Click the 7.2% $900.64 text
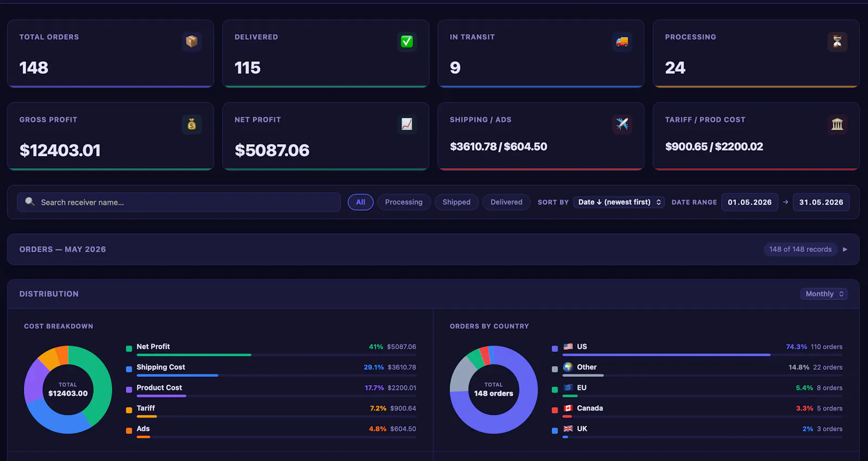This screenshot has width=868, height=461. 393,408
